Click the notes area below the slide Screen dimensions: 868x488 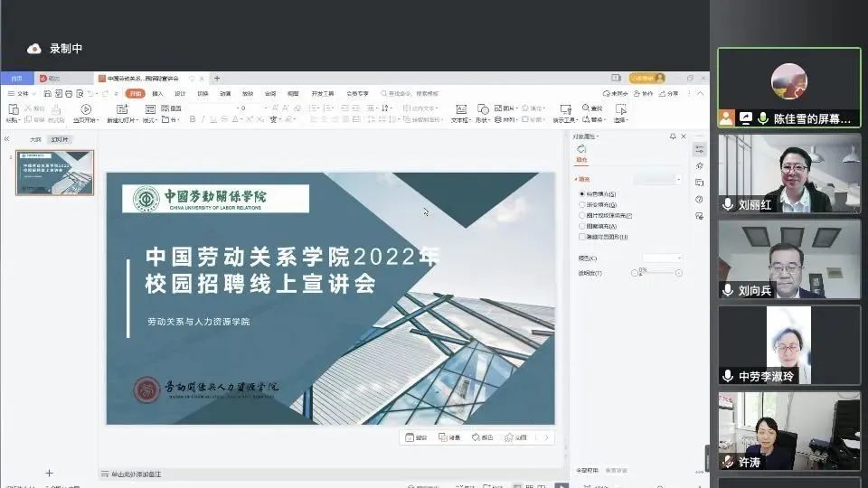click(332, 474)
